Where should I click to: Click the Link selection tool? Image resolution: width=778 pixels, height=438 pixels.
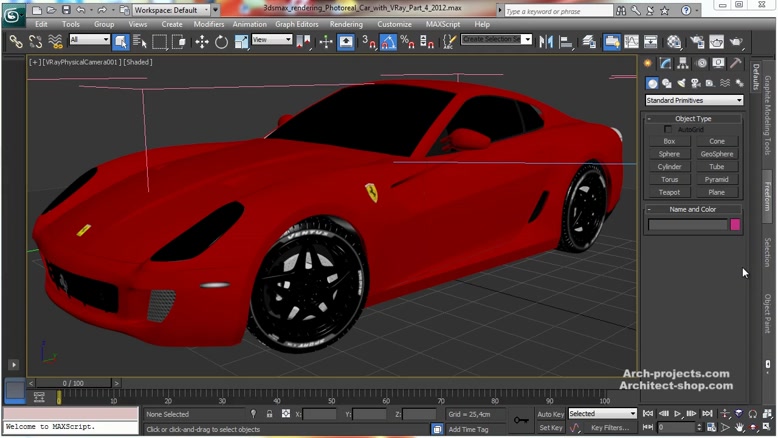click(x=16, y=42)
